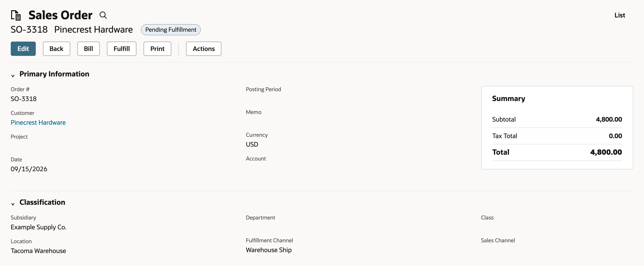Image resolution: width=644 pixels, height=266 pixels.
Task: Click the Project field label
Action: click(19, 137)
